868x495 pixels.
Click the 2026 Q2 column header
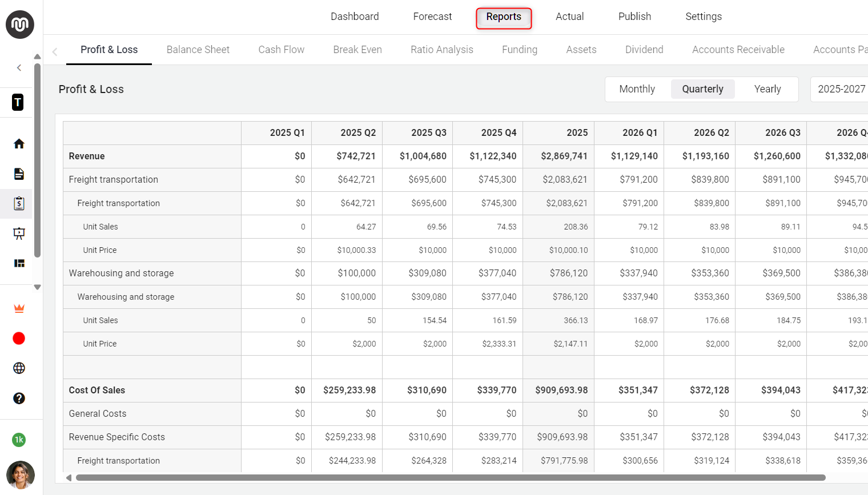tap(700, 132)
